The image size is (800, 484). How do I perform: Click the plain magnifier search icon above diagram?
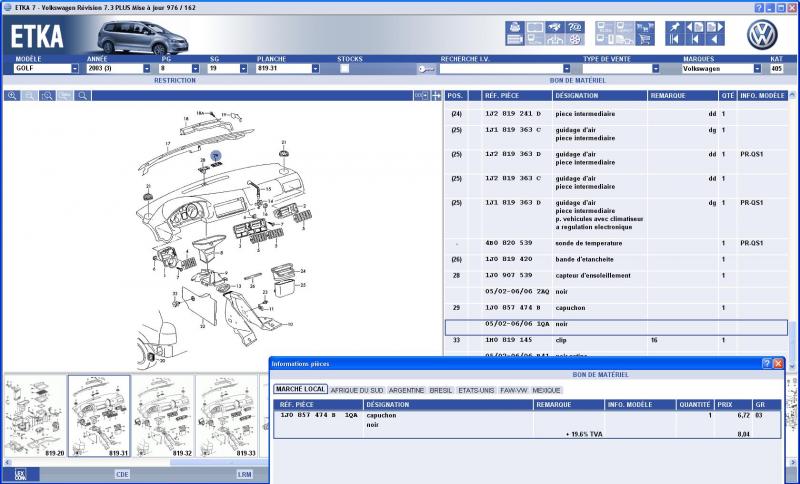tap(83, 95)
